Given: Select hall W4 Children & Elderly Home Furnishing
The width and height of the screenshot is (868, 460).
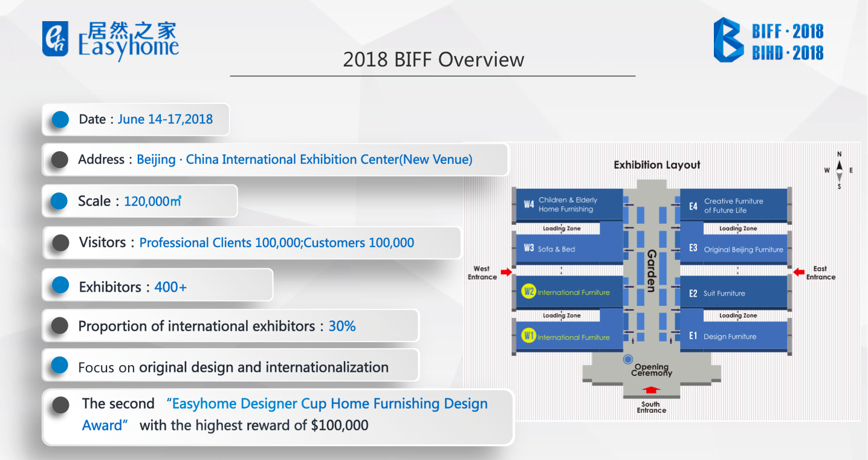Looking at the screenshot, I should (x=569, y=204).
